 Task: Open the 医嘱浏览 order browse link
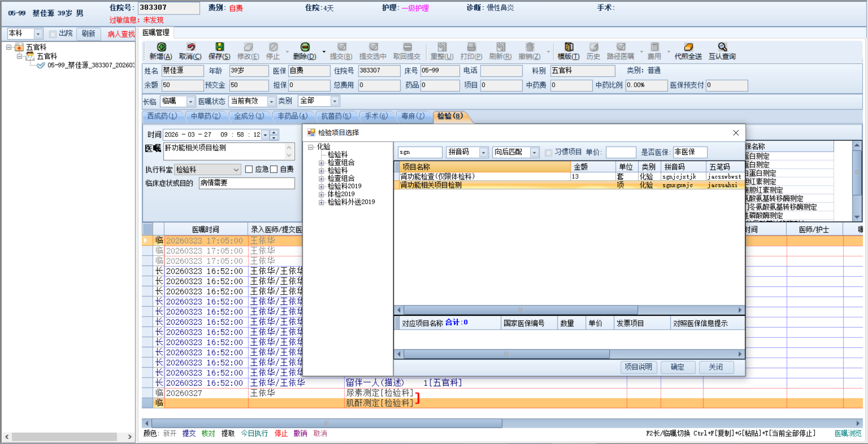click(848, 434)
